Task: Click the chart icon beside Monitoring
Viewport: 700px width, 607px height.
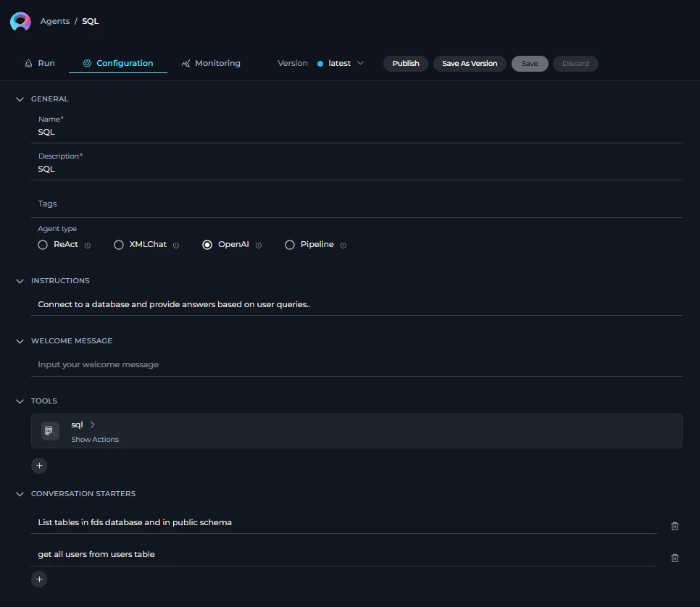Action: (x=186, y=63)
